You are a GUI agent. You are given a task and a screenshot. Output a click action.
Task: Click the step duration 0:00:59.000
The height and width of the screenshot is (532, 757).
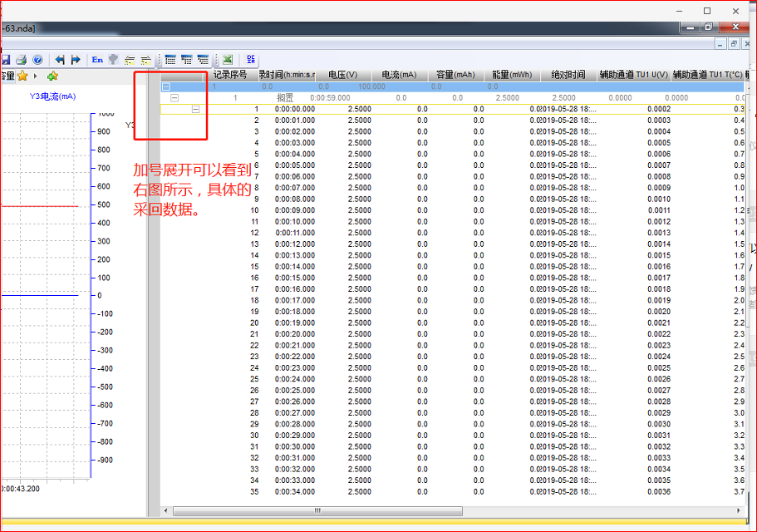pos(330,97)
